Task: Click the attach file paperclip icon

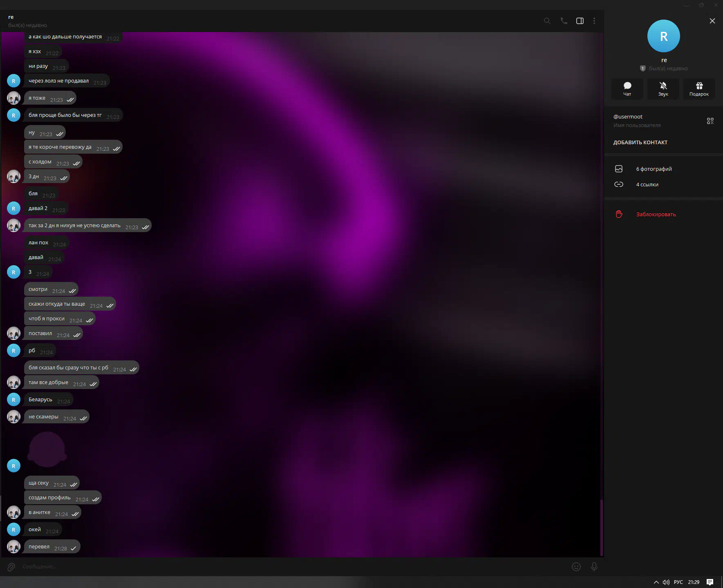Action: (11, 567)
